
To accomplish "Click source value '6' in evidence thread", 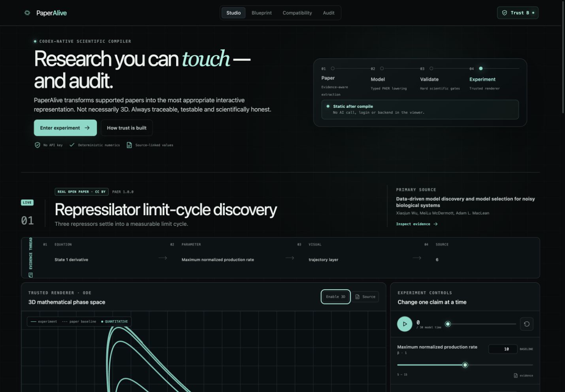I will click(x=437, y=260).
